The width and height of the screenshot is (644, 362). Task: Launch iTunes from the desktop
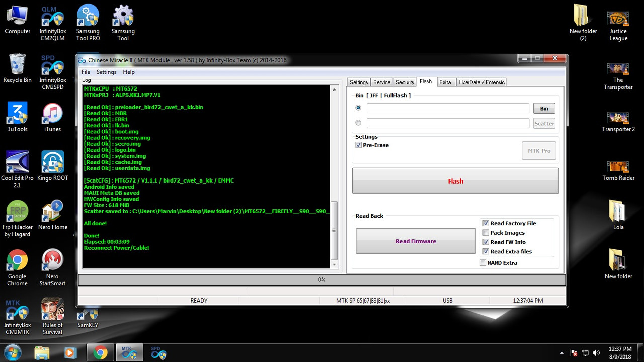coord(52,118)
